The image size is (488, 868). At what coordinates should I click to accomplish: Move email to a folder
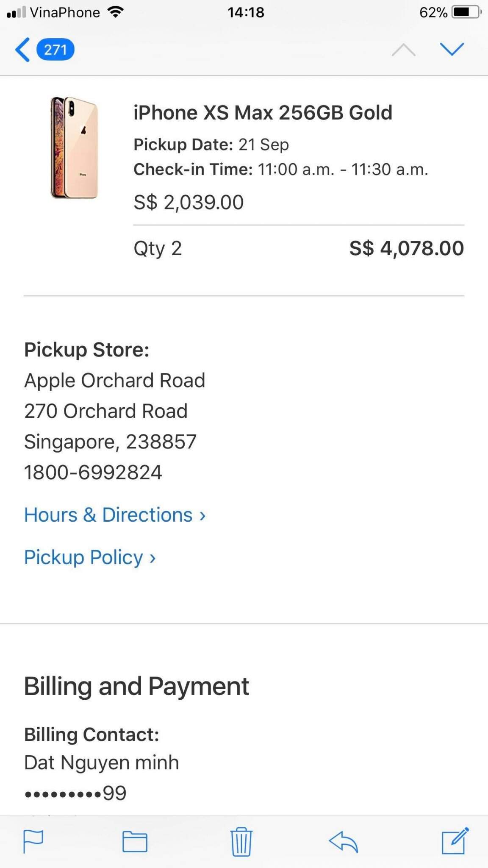tap(135, 841)
